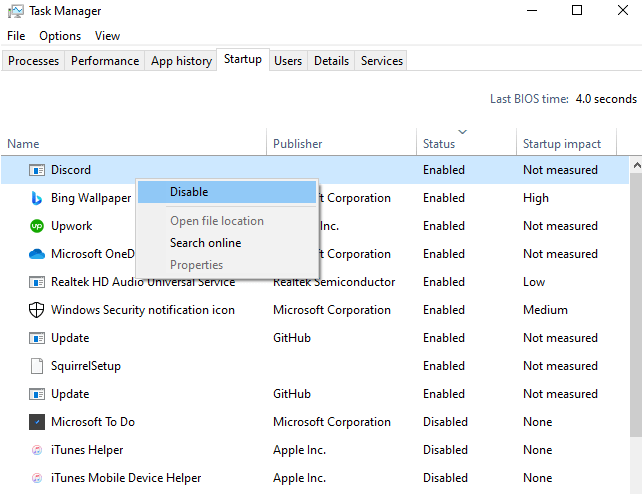The image size is (642, 494).
Task: Open the View menu
Action: point(107,36)
